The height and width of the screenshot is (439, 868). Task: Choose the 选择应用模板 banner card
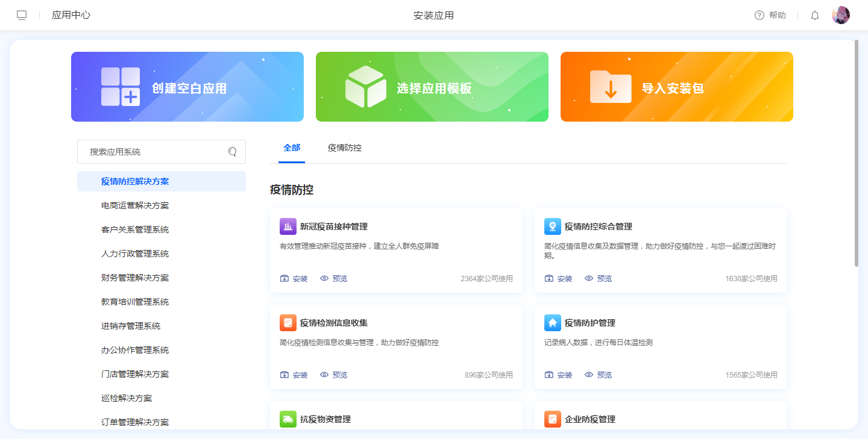432,87
